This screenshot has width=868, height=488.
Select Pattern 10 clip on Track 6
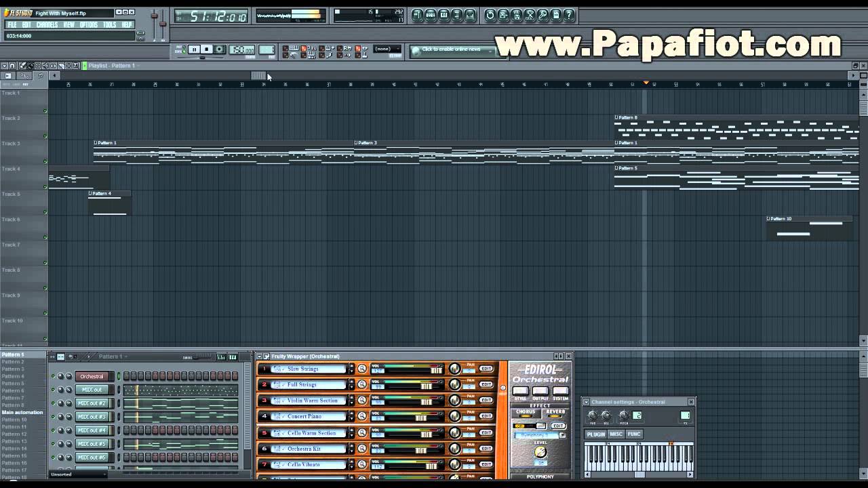tap(808, 228)
